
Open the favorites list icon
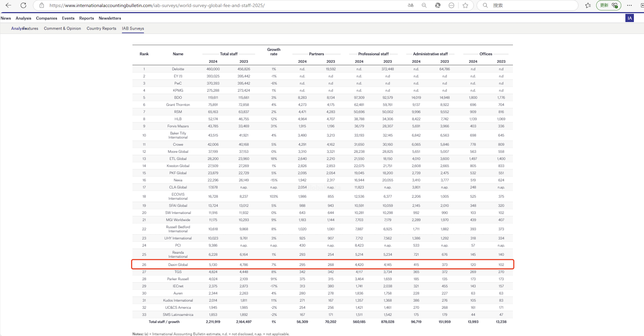tap(588, 5)
